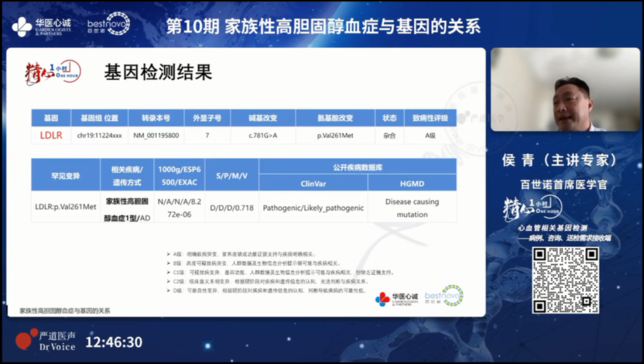Click the ClinVar database column header
The image size is (644, 364).
pyautogui.click(x=313, y=184)
